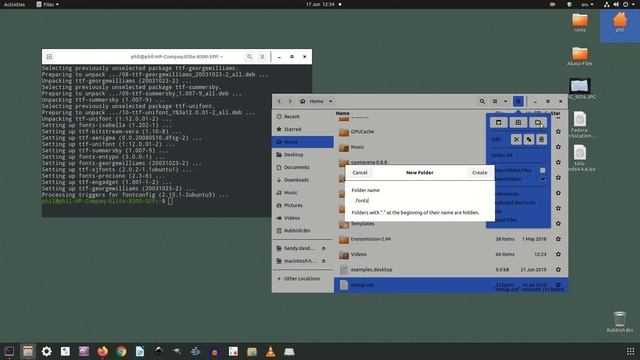Select Rubbish Bin in the Files sidebar
The image size is (640, 360).
coord(303,230)
